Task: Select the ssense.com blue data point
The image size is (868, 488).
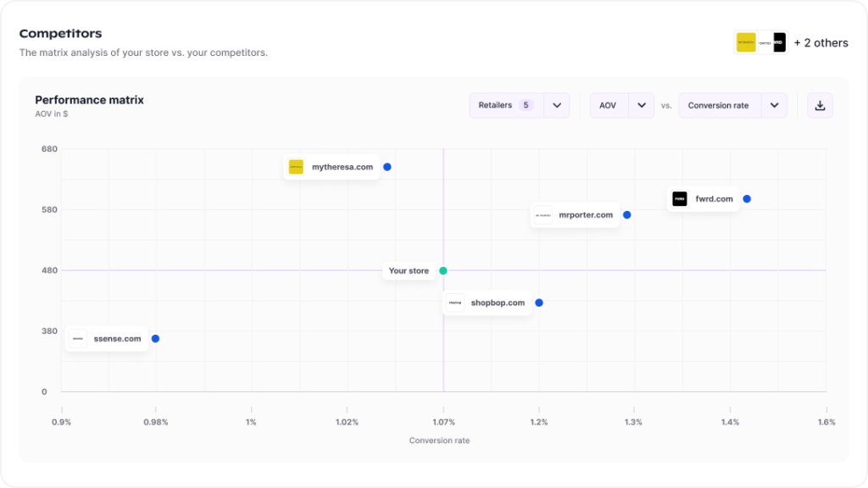Action: click(x=155, y=338)
